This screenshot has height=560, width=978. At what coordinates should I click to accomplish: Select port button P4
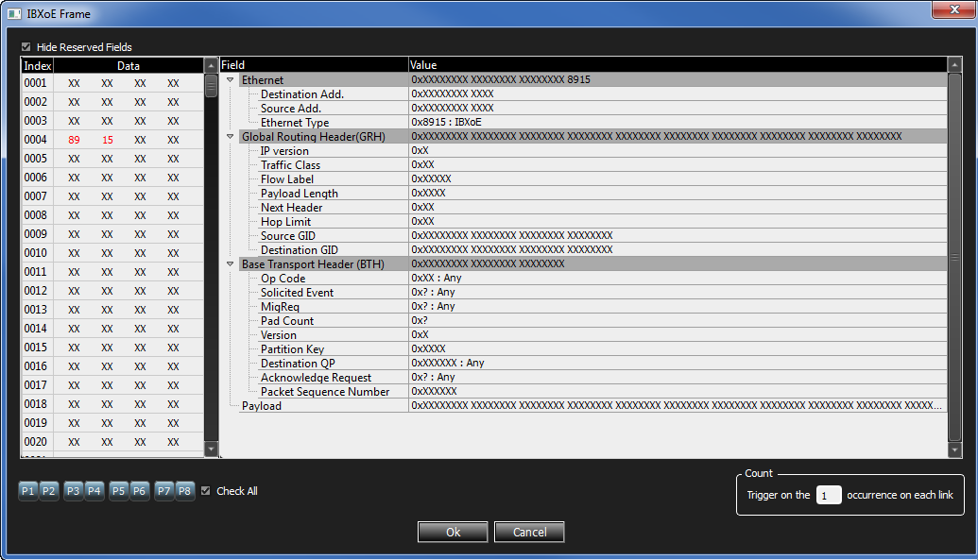94,491
